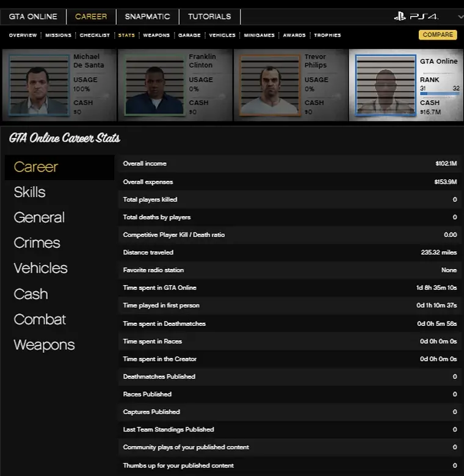The height and width of the screenshot is (476, 464).
Task: Click 'Time spent in GTA Online' label
Action: pyautogui.click(x=160, y=287)
